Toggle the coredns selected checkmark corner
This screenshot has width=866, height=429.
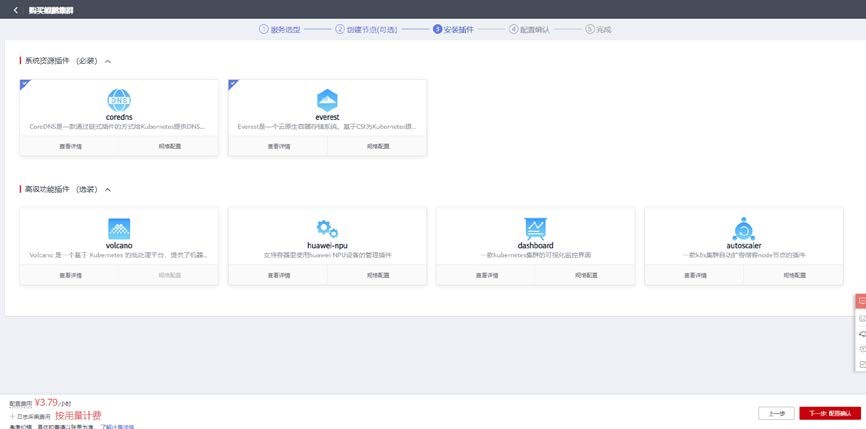coord(24,84)
